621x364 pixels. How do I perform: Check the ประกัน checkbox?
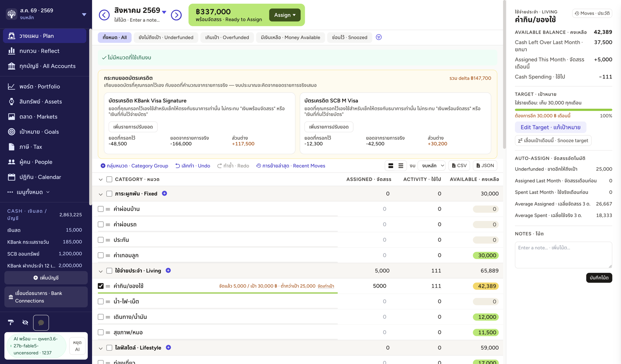click(101, 240)
